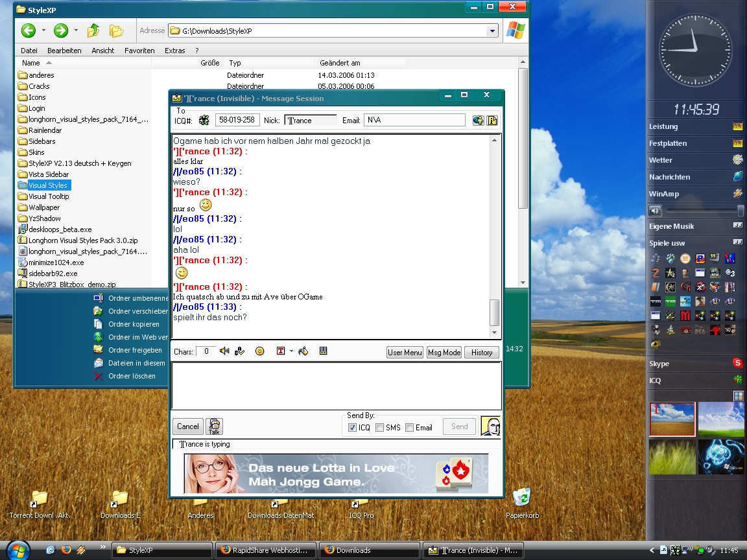Open the Ansicht menu
This screenshot has height=560, width=747.
102,51
